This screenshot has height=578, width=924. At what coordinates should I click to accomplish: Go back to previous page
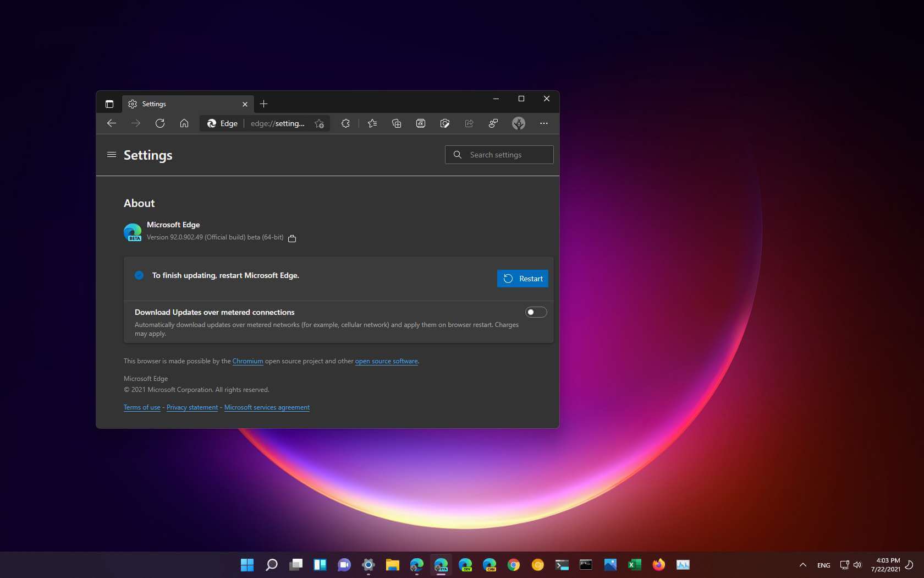(112, 123)
